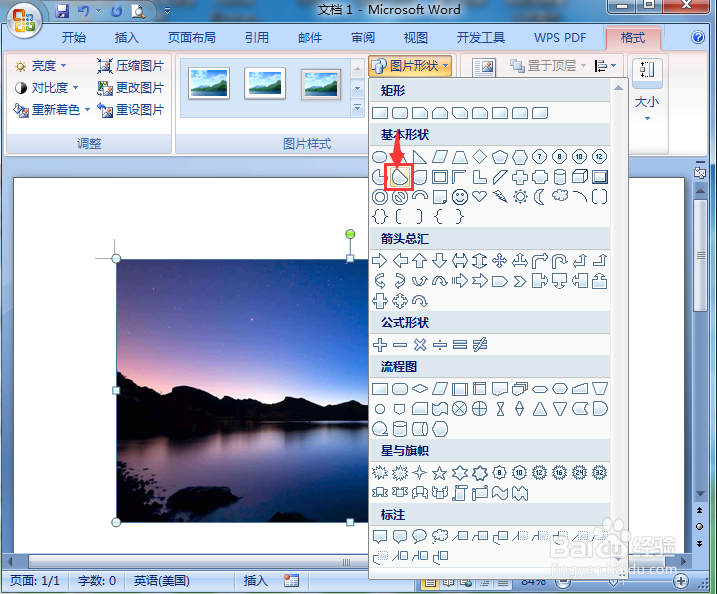Apply the first picture style thumbnail
The height and width of the screenshot is (594, 717).
[x=209, y=83]
